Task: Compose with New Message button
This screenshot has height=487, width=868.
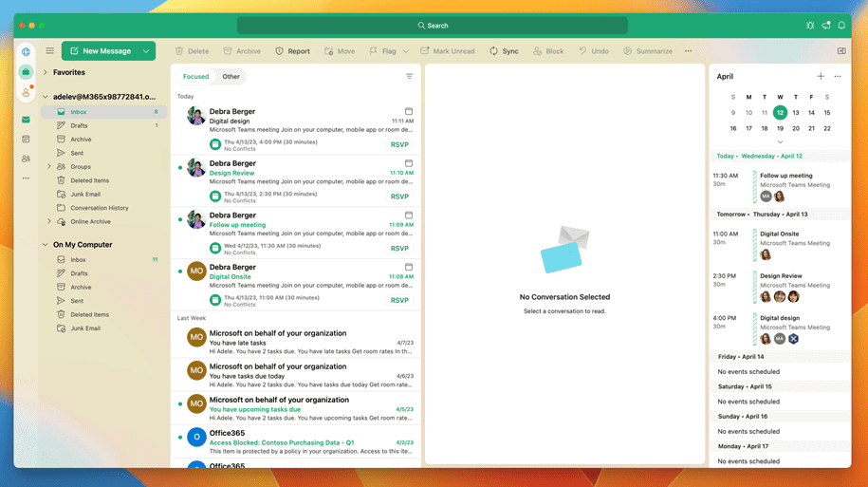Action: click(102, 51)
